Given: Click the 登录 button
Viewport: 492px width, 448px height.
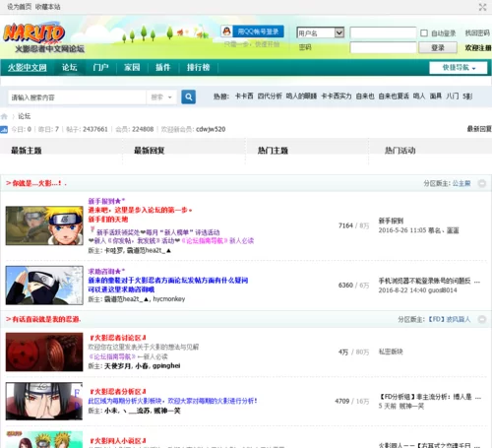Looking at the screenshot, I should tap(438, 48).
